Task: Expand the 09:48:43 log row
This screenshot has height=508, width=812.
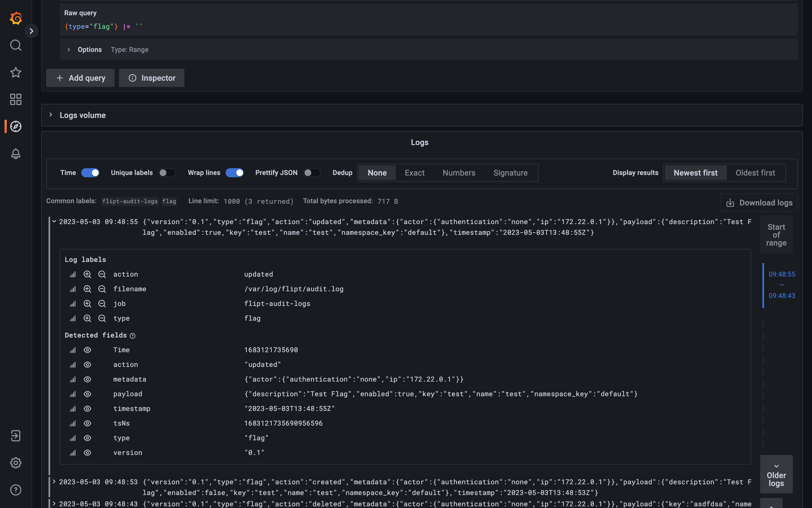Action: (x=54, y=503)
